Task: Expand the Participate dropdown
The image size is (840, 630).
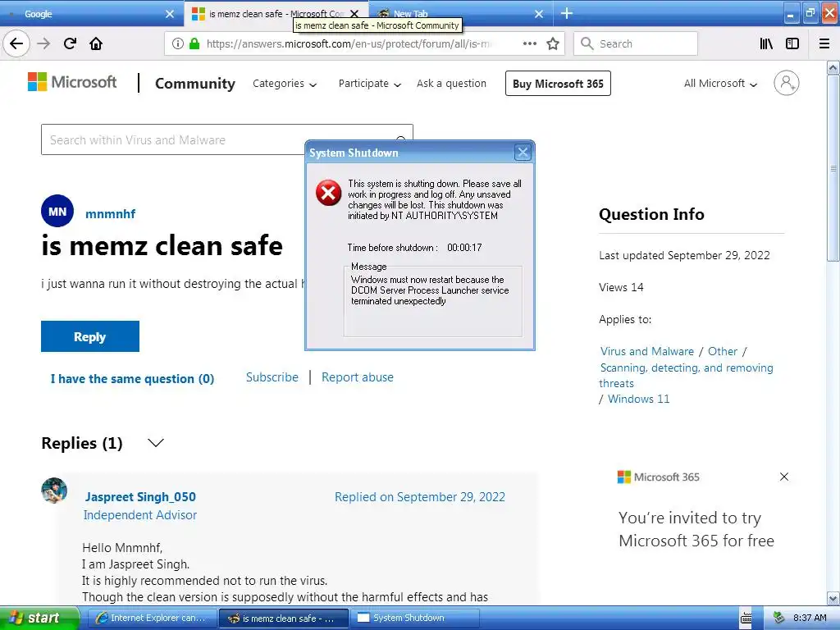Action: 370,84
